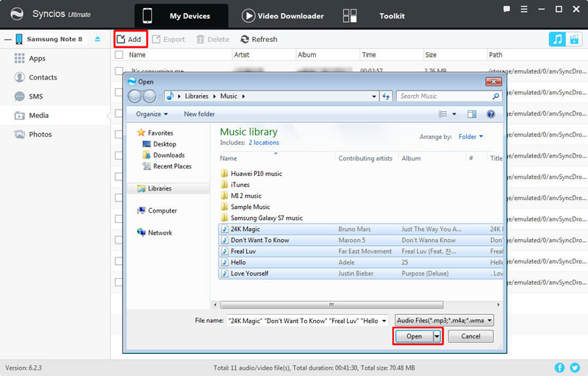The height and width of the screenshot is (376, 588).
Task: Sort the list by the Path column
Action: click(495, 54)
